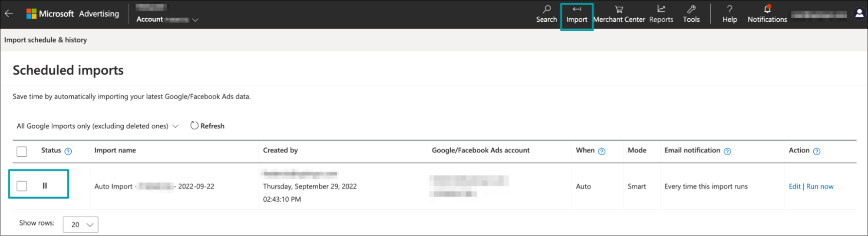Click Refresh to reload imports
868x236 pixels.
[x=208, y=126]
